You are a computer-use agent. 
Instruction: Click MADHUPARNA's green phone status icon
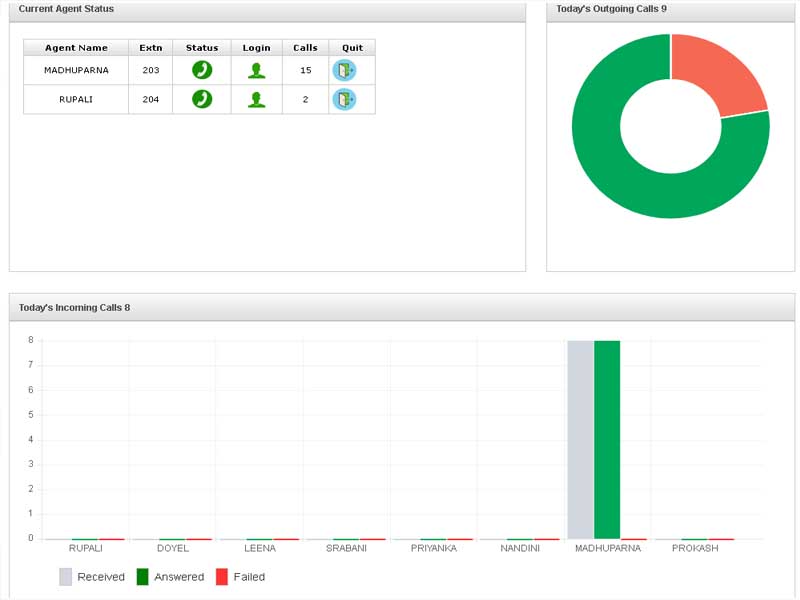(202, 70)
